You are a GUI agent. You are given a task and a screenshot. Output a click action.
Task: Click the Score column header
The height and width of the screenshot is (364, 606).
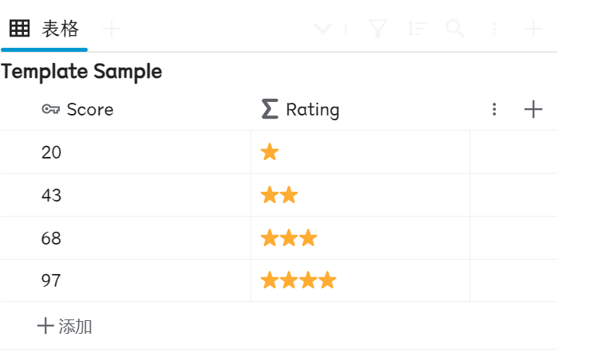pyautogui.click(x=89, y=110)
